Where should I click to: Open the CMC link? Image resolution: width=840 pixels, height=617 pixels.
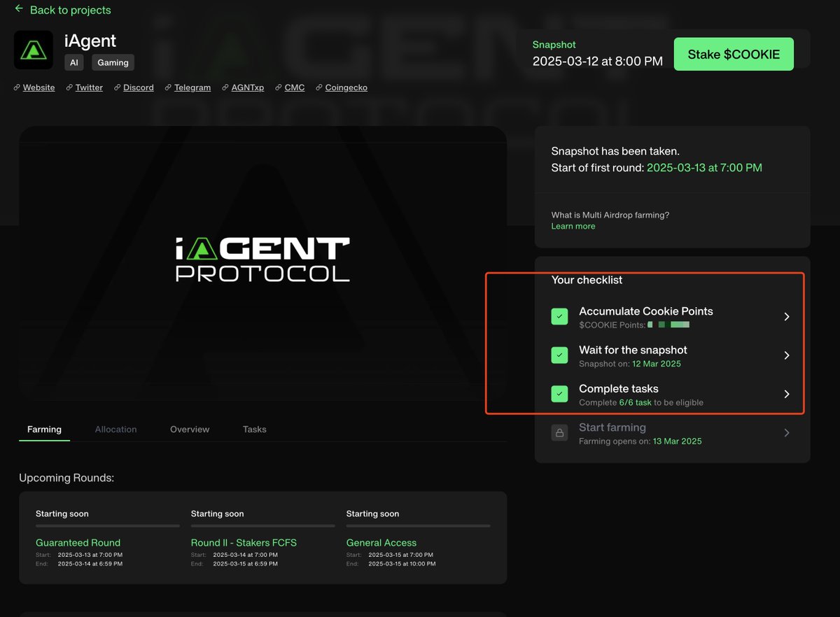pos(295,87)
